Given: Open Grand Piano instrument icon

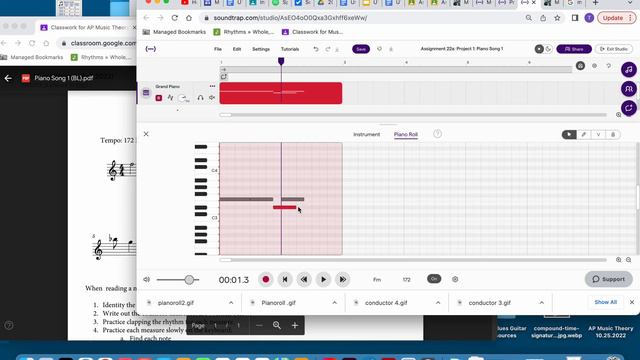Looking at the screenshot, I should click(x=146, y=93).
